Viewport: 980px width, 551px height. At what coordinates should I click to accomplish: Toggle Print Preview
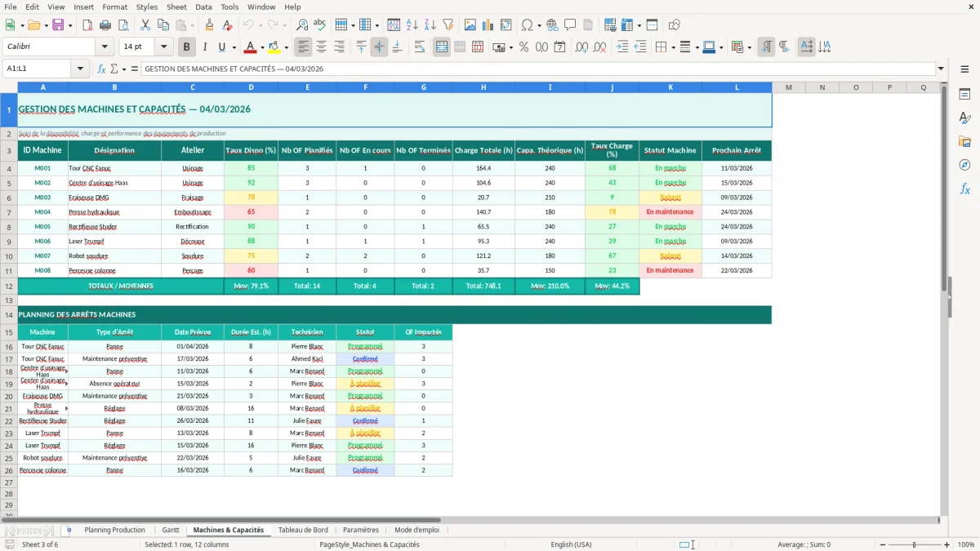pos(122,25)
